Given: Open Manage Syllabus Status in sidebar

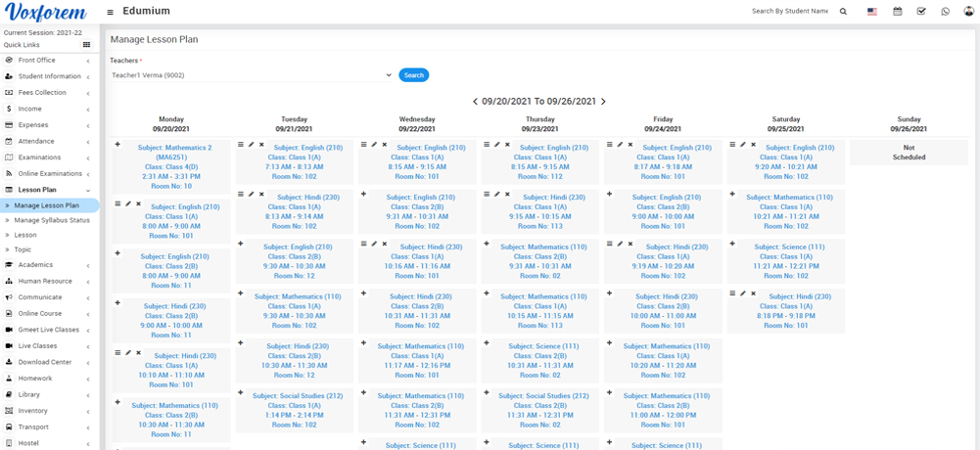Looking at the screenshot, I should [x=52, y=220].
